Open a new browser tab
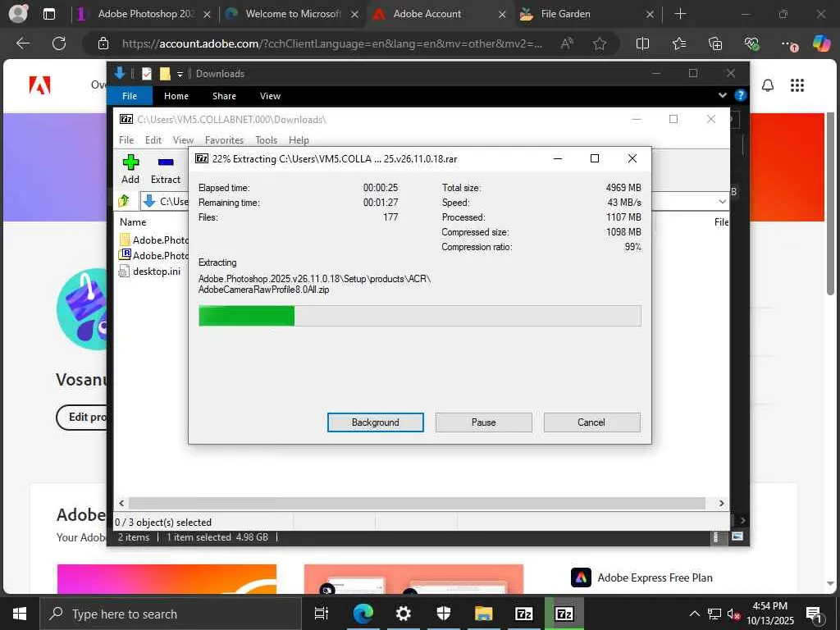The width and height of the screenshot is (840, 630). pos(680,15)
